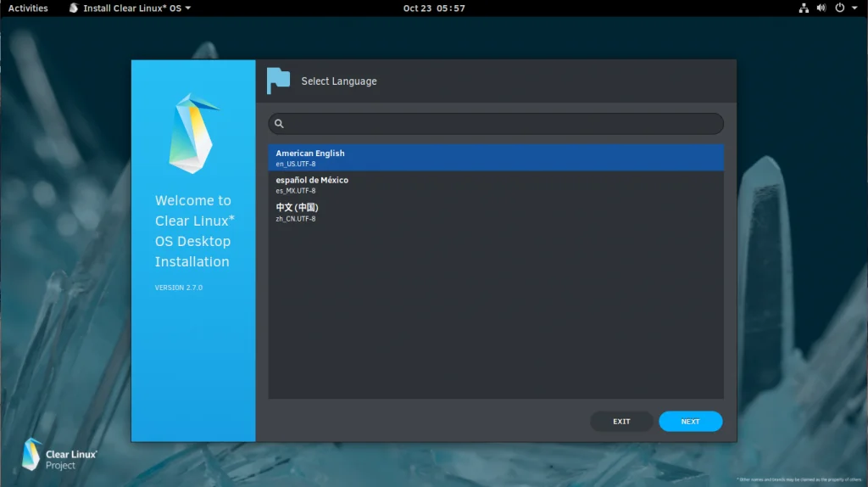868x487 pixels.
Task: Click the Clear Linux Project desktop logo
Action: (x=59, y=455)
